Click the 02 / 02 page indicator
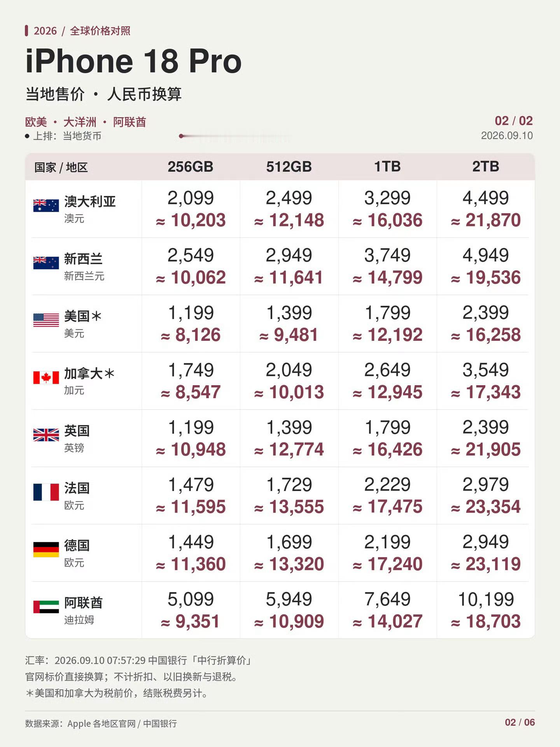This screenshot has height=747, width=560. 514,121
